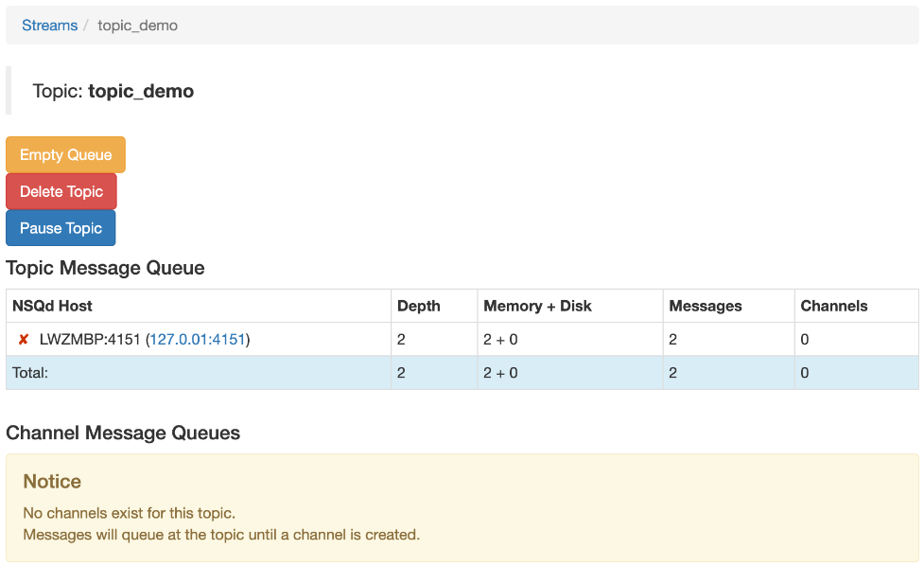Click the Notice alert title
Image resolution: width=924 pixels, height=584 pixels.
[x=52, y=482]
